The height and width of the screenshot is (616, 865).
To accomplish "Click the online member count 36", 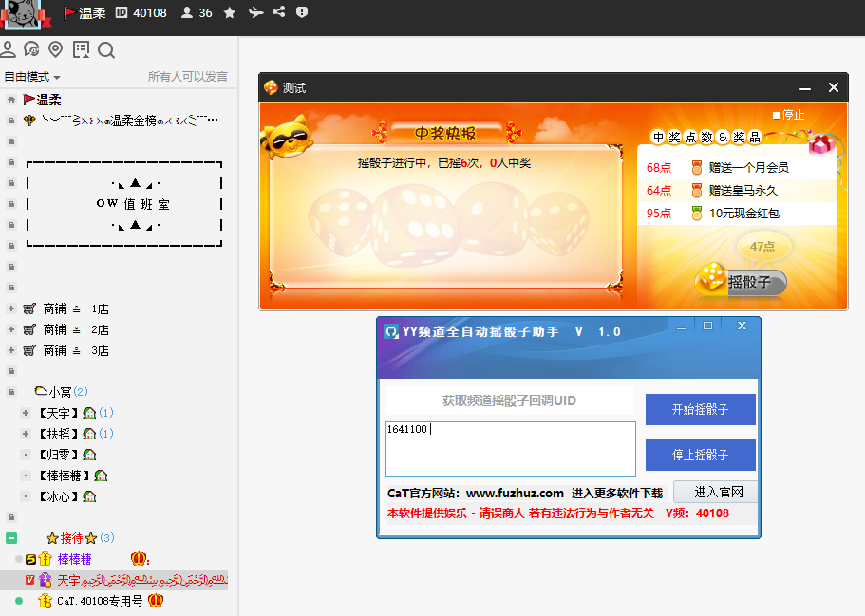I will tap(197, 12).
